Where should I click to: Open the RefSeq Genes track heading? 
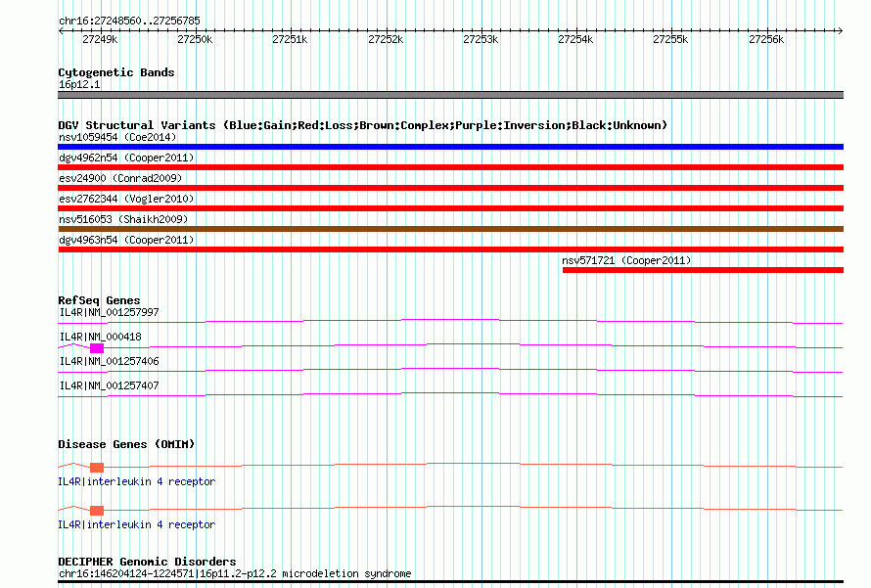(99, 300)
